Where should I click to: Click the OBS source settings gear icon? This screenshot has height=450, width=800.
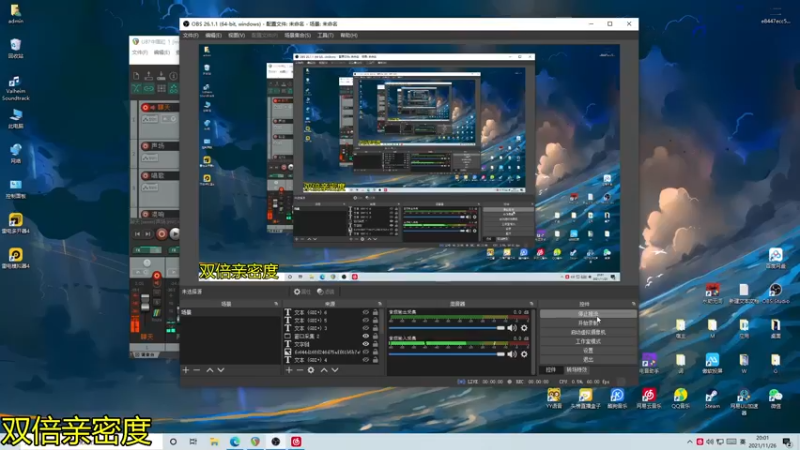(x=311, y=370)
